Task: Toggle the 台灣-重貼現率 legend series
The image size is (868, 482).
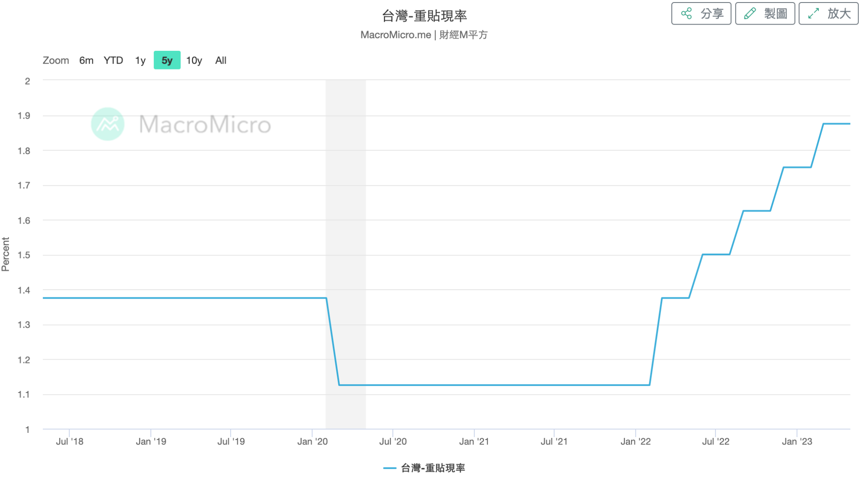Action: (x=433, y=468)
